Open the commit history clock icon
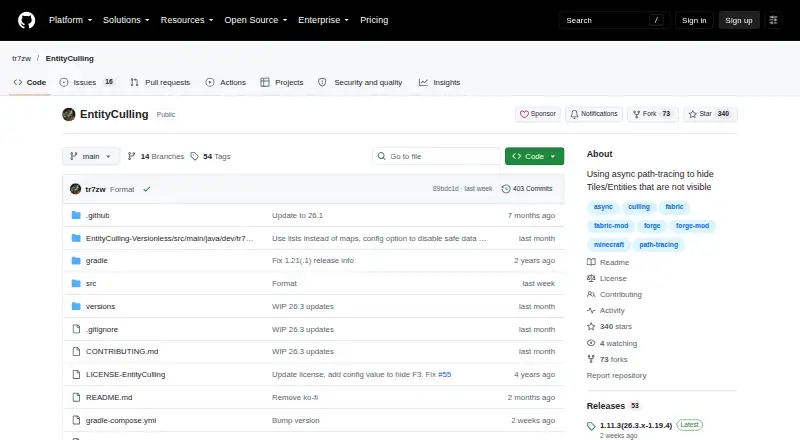Screen dimensions: 800x440 506,189
